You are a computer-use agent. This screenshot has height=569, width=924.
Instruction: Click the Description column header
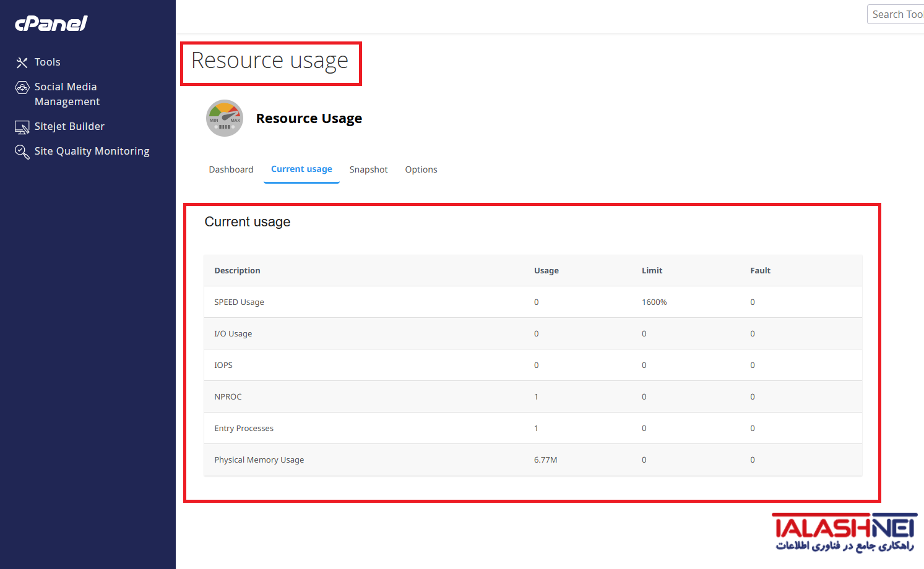237,270
